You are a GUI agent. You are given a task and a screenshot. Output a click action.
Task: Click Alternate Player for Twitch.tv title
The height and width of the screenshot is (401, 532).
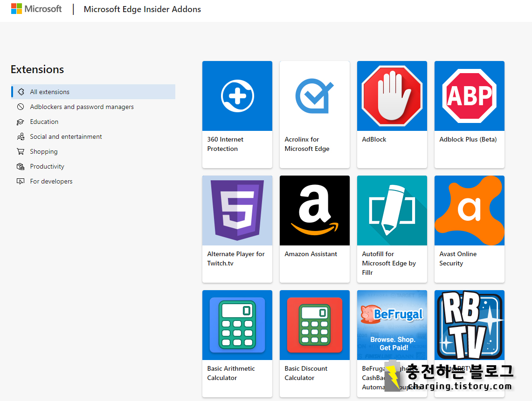[x=236, y=258]
